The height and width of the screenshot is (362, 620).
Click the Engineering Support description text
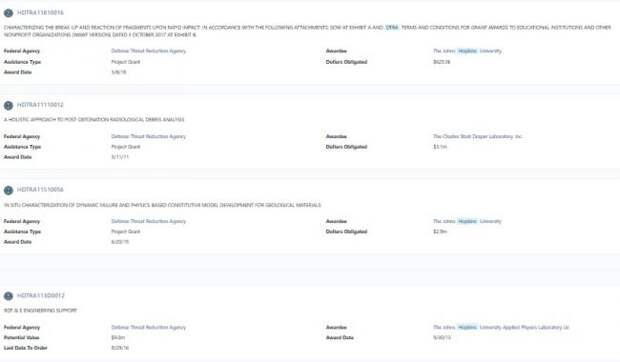pyautogui.click(x=40, y=311)
